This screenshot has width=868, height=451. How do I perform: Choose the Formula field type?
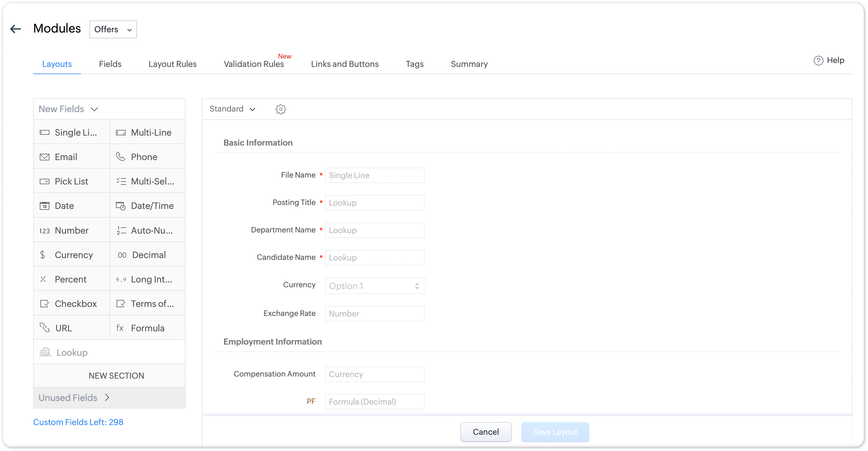tap(147, 328)
